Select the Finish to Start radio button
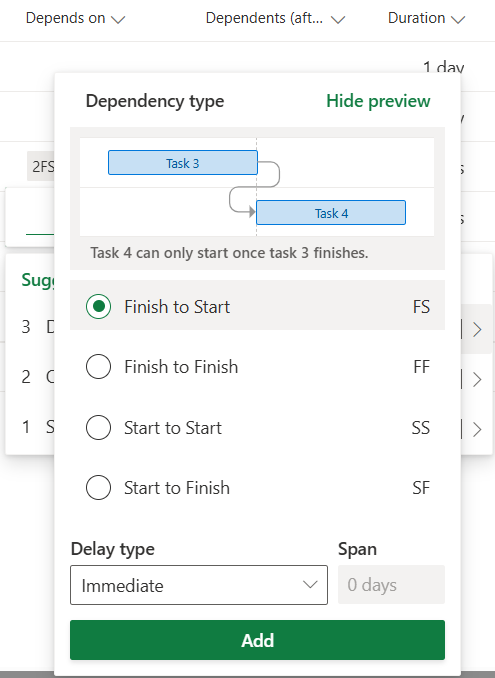Viewport: 495px width, 678px height. pos(99,307)
